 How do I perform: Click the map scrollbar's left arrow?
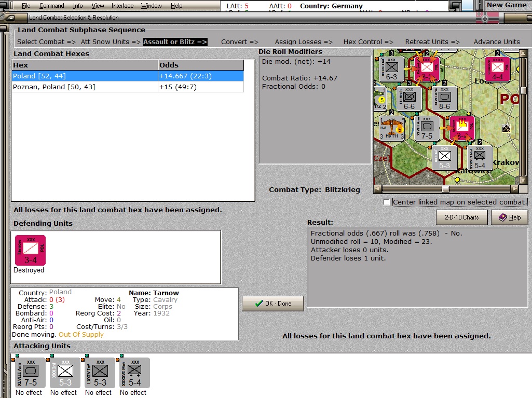378,189
